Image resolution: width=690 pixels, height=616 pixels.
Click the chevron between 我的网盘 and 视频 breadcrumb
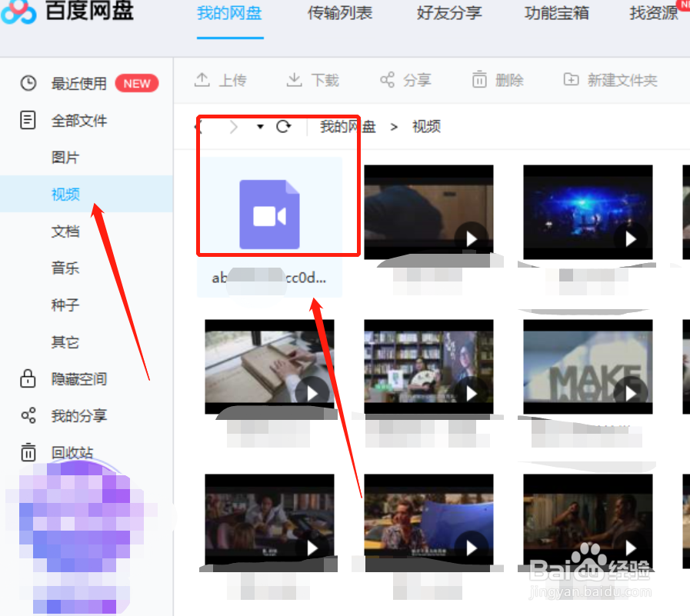(x=393, y=127)
